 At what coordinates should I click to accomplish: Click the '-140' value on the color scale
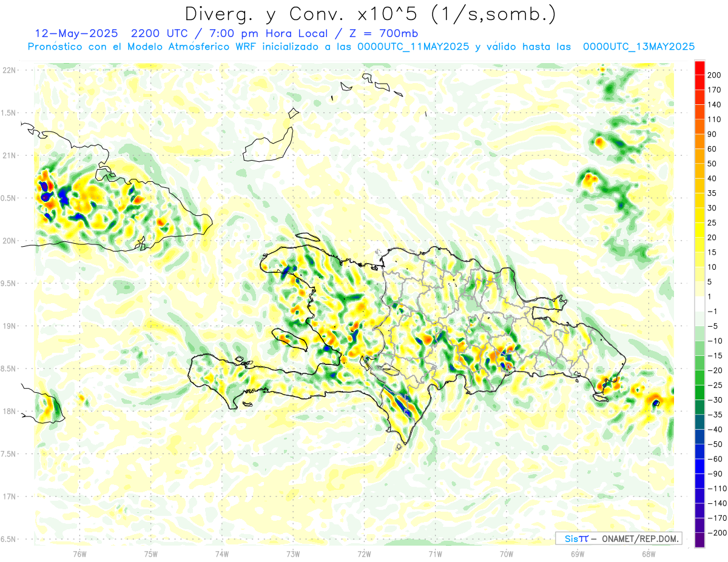[x=717, y=504]
